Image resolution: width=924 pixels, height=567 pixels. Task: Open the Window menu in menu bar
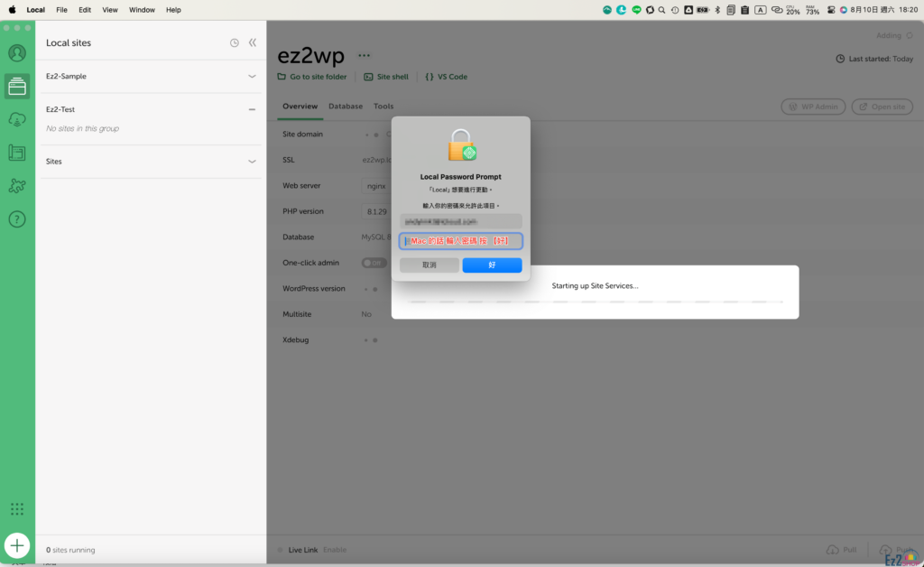click(142, 10)
